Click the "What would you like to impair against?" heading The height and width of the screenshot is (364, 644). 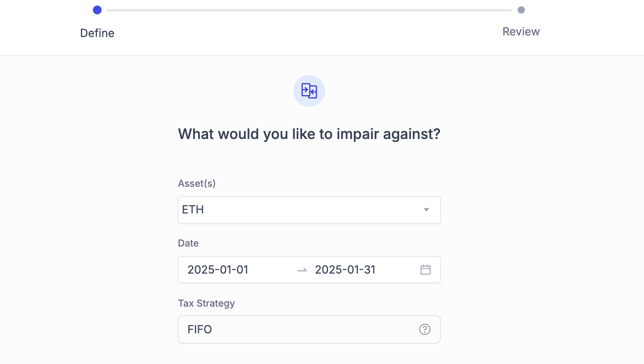pyautogui.click(x=309, y=134)
